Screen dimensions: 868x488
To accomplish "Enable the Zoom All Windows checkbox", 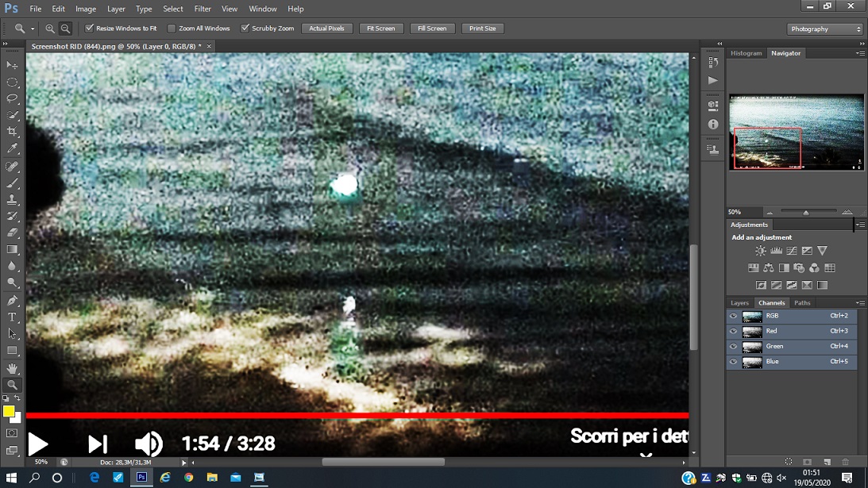I will [172, 29].
